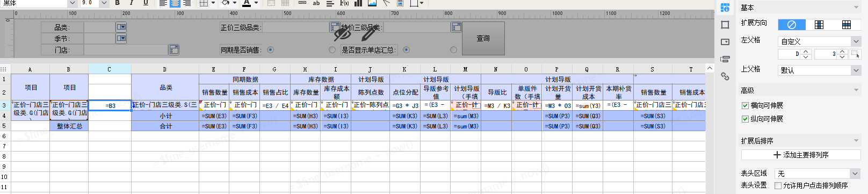Screen dimensions: 868x194
Task: Enable 允许用户点击排列顺序 checkbox
Action: [x=778, y=185]
